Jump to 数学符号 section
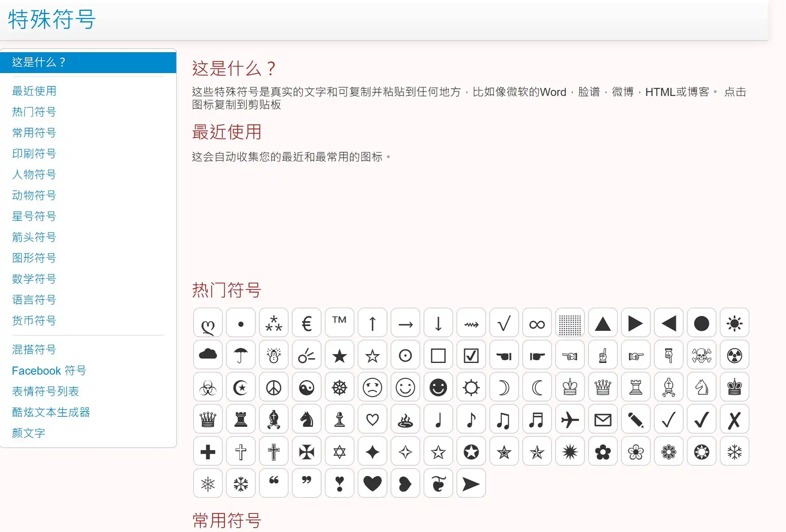Viewport: 786px width, 532px height. 34,279
